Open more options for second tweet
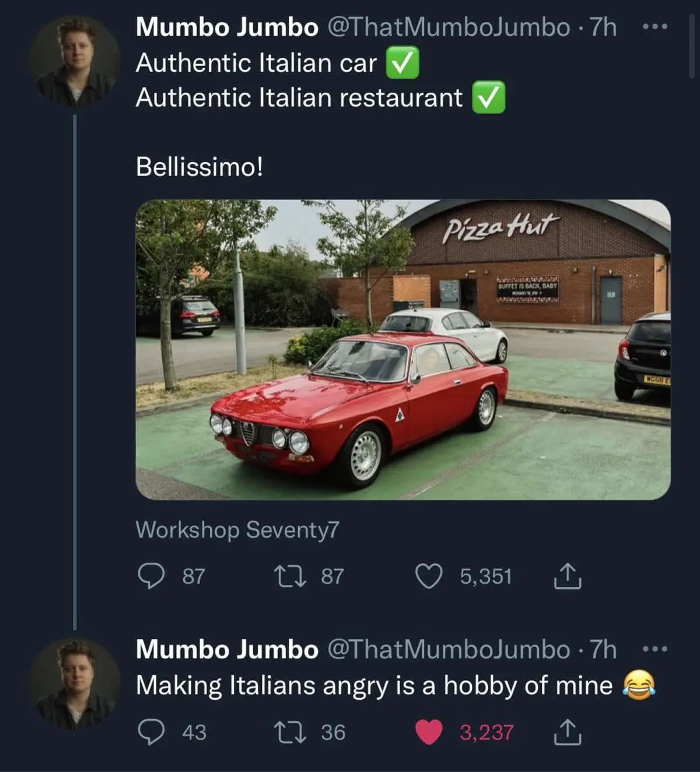The image size is (700, 772). [x=654, y=649]
